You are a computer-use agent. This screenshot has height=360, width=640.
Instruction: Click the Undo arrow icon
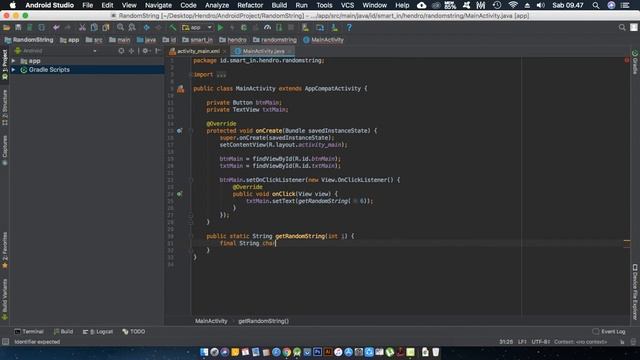[x=56, y=27]
